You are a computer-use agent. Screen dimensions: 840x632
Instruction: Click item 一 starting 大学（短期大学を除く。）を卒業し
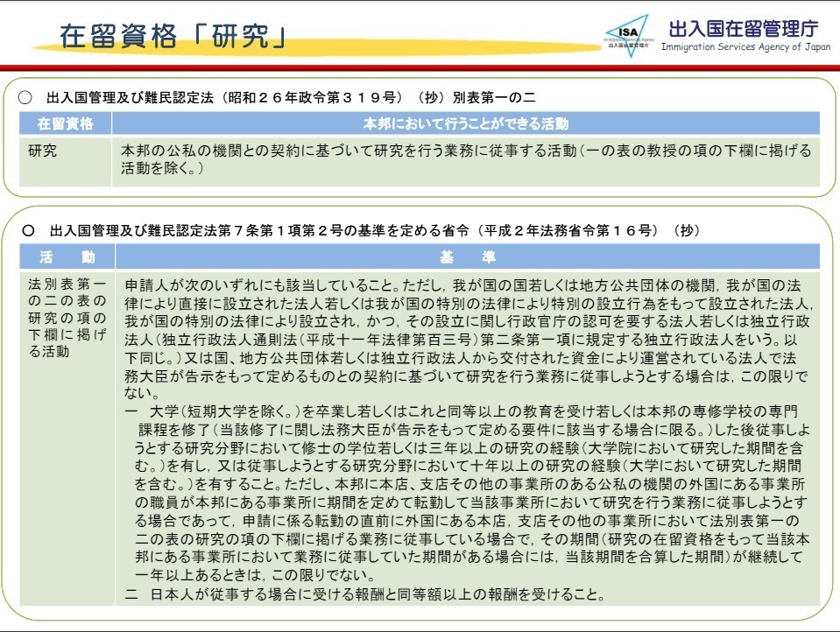tap(467, 494)
